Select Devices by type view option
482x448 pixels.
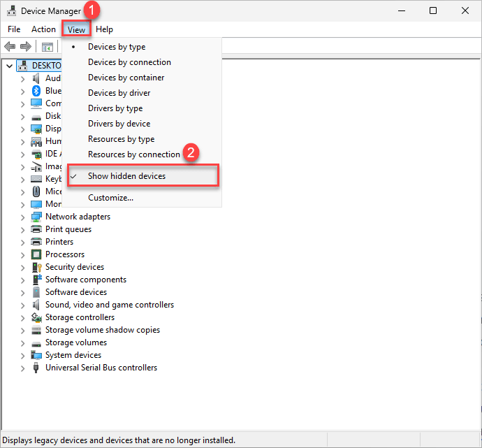pos(117,47)
